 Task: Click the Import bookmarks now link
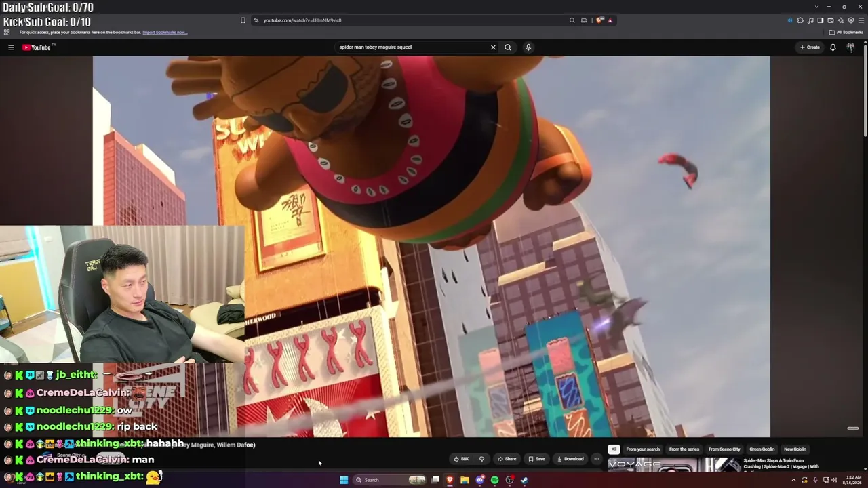(165, 32)
